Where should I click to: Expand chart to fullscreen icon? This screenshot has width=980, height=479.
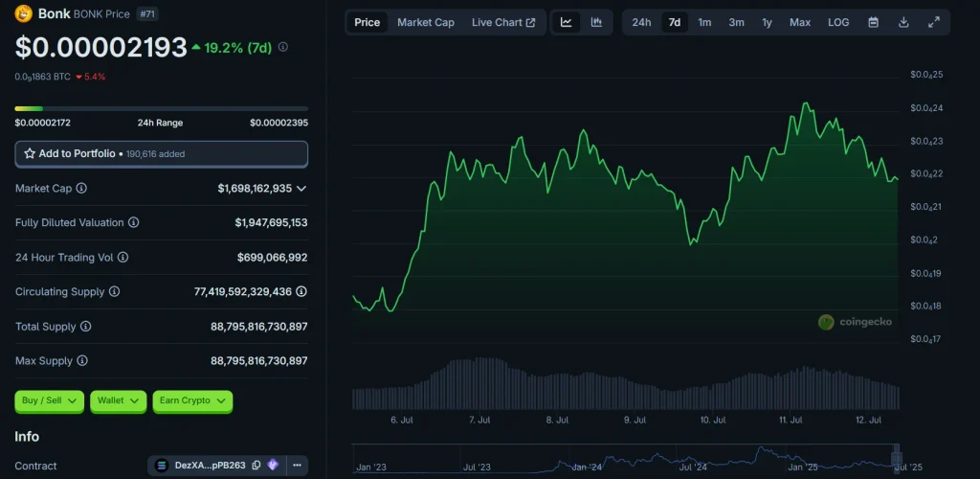point(934,22)
